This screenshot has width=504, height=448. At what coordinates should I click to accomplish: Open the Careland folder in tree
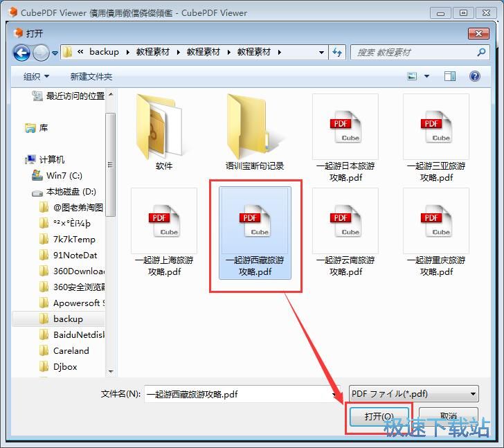coord(64,350)
